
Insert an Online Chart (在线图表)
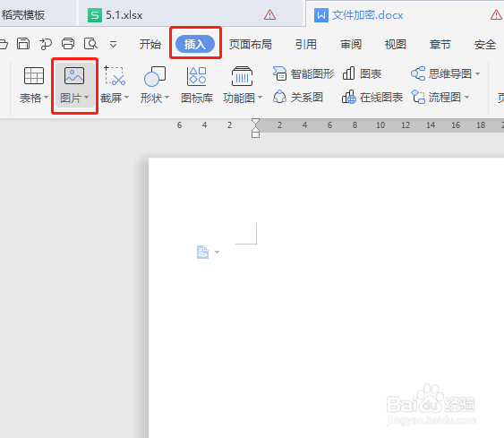372,97
